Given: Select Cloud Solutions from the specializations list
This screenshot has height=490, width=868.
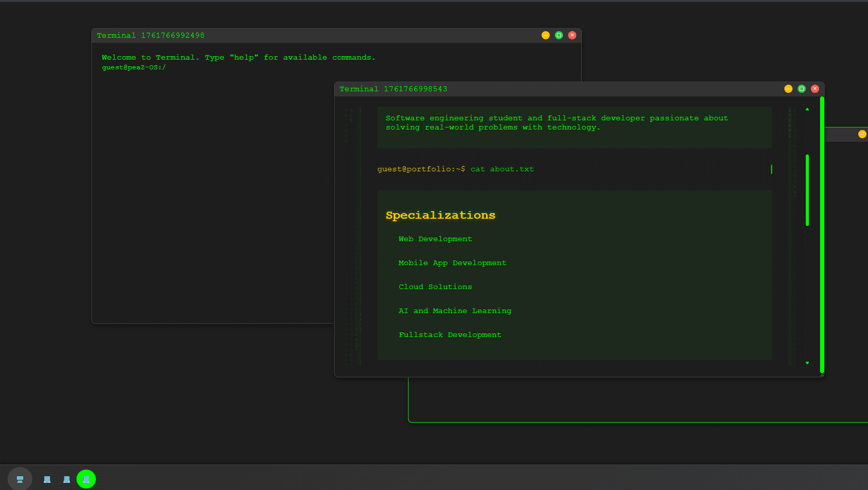Looking at the screenshot, I should 435,287.
